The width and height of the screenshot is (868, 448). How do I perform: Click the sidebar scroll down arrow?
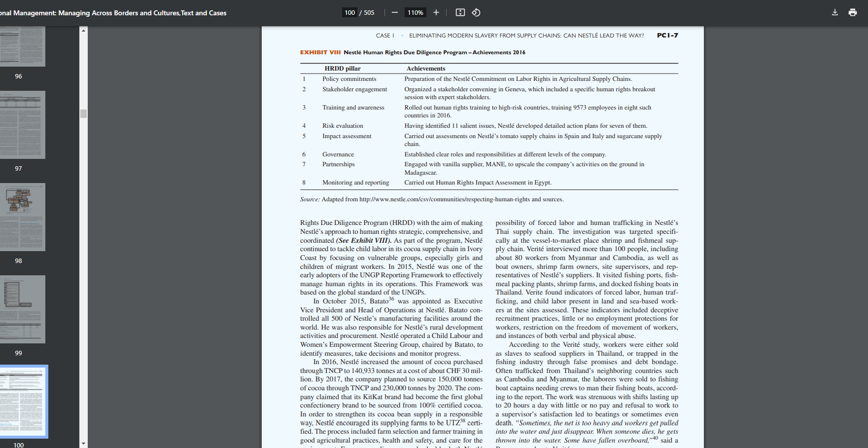(x=83, y=444)
